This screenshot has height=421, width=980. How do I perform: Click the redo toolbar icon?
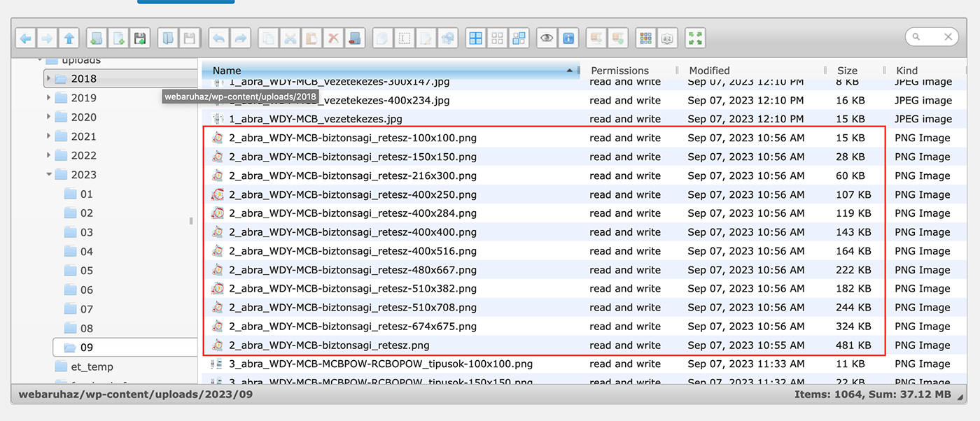click(x=240, y=38)
